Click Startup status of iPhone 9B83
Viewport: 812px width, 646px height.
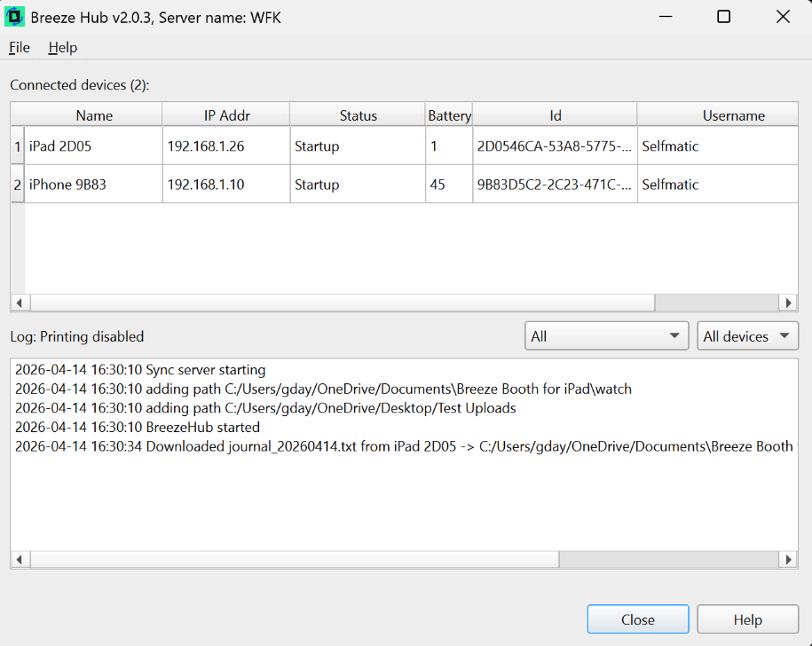358,185
